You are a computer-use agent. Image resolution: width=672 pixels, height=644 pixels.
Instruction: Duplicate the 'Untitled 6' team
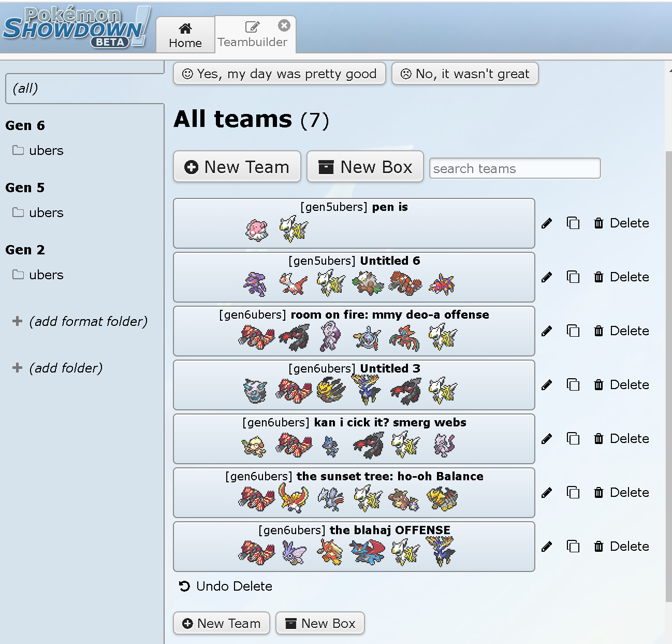point(573,277)
